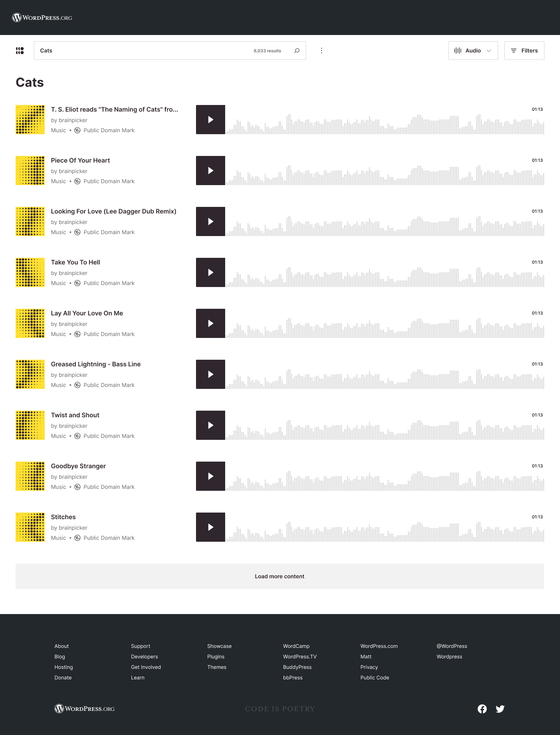Open the WordCamp footer menu item
560x735 pixels.
tap(296, 646)
